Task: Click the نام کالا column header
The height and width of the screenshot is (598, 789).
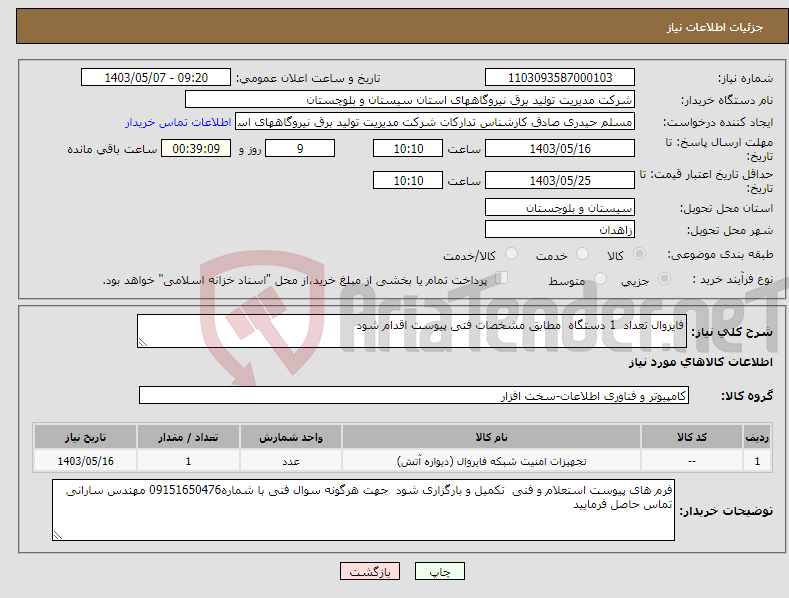Action: point(491,437)
